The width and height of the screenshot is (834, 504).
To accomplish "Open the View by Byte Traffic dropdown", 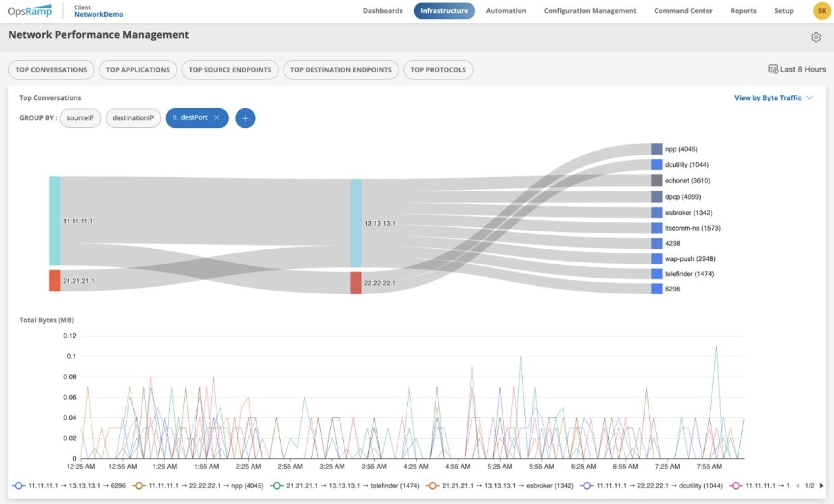I will click(x=774, y=97).
